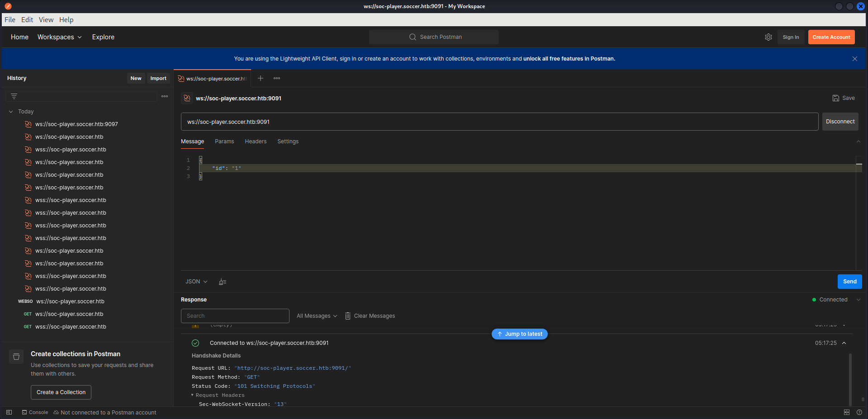Open History more options (three dots)
868x419 pixels.
click(165, 96)
